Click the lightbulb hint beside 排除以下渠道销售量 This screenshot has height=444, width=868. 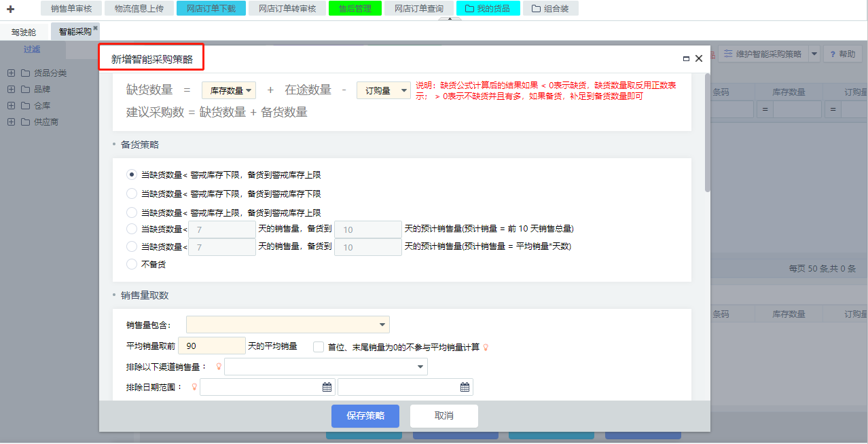(x=218, y=367)
